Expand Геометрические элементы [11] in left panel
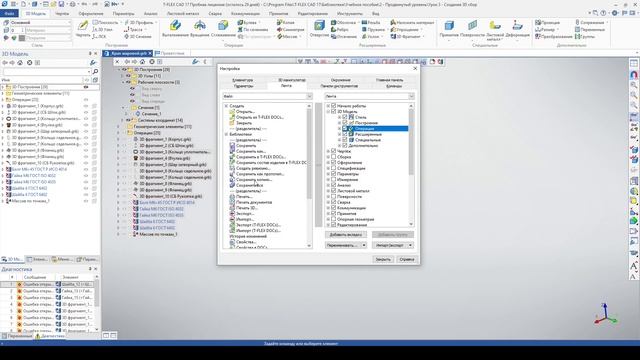The image size is (640, 360). 3,93
